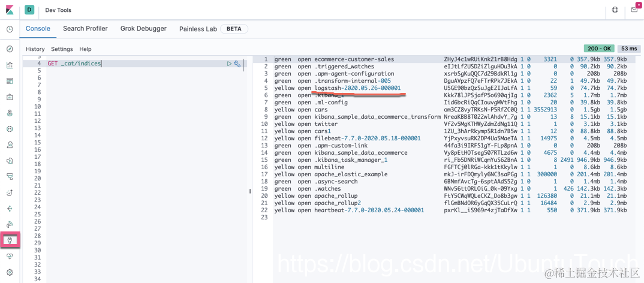
Task: Click the doc count '126380' in the output
Action: click(x=547, y=195)
